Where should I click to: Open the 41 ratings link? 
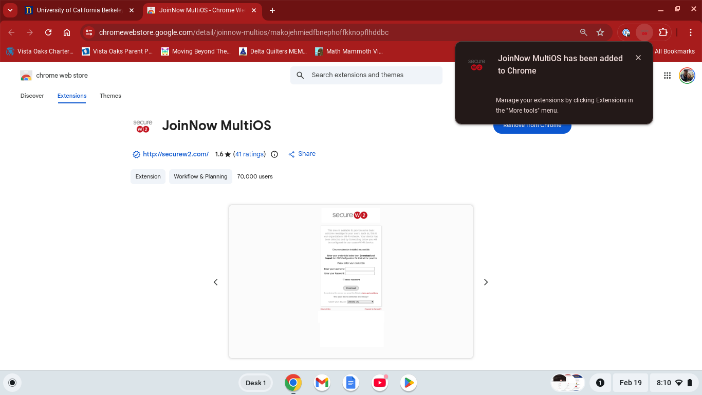[250, 154]
